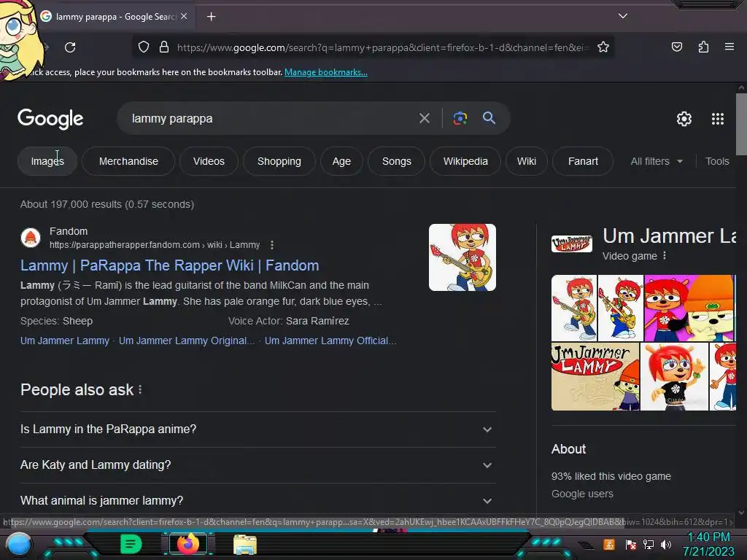The width and height of the screenshot is (747, 560).
Task: Click the Firefox taskbar icon
Action: click(188, 544)
